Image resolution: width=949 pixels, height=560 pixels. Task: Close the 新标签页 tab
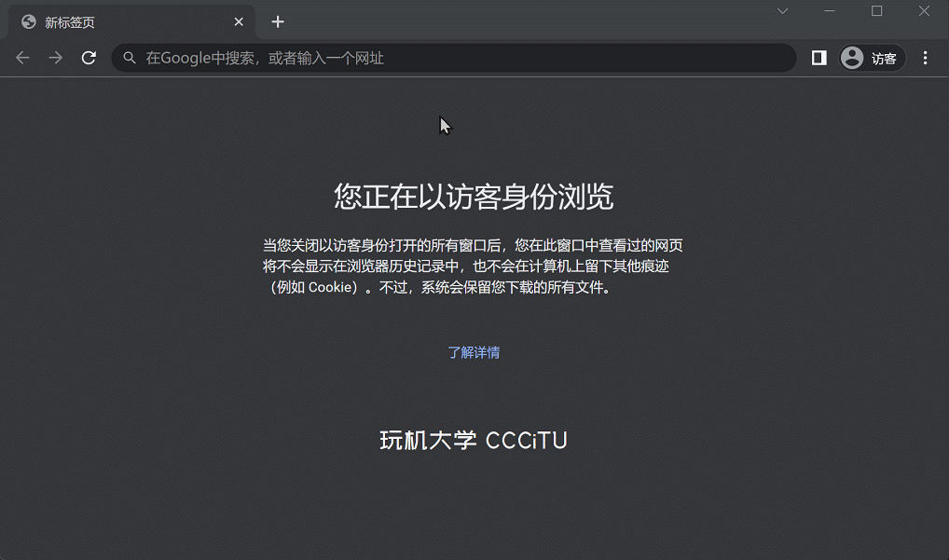click(240, 21)
